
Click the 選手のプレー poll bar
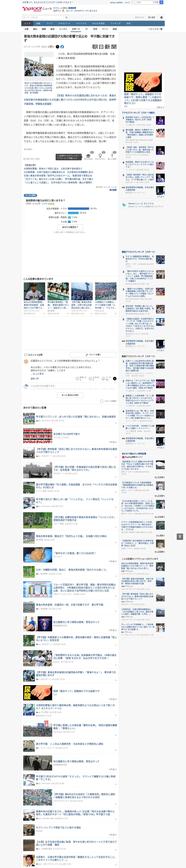tap(73, 213)
